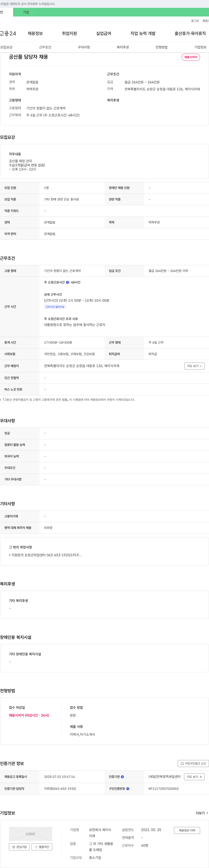This screenshot has width=209, height=868.
Task: Select the 이력서,자기소개서 text
Action: tap(82, 734)
